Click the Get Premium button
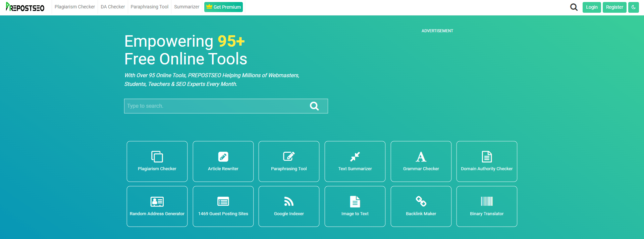 [223, 7]
